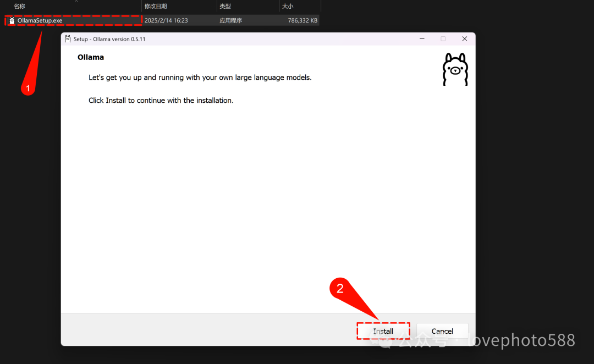Click the bold Ollama heading text
The height and width of the screenshot is (364, 594).
(91, 57)
